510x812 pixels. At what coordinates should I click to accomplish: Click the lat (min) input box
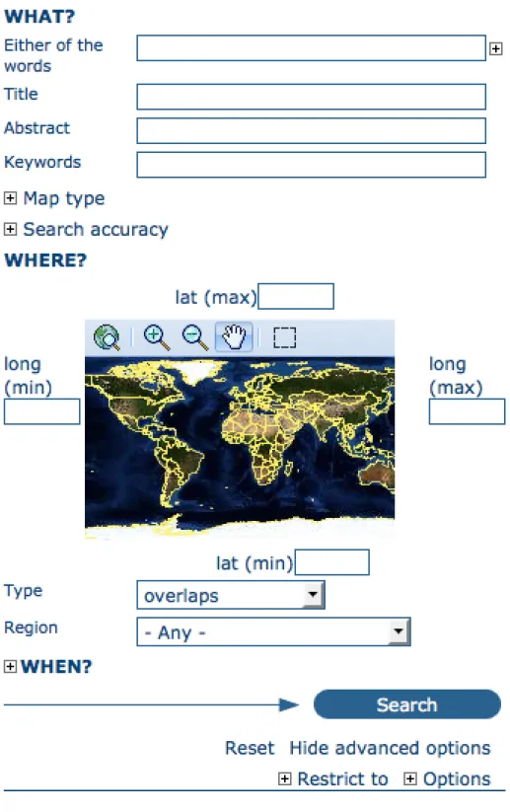point(331,562)
